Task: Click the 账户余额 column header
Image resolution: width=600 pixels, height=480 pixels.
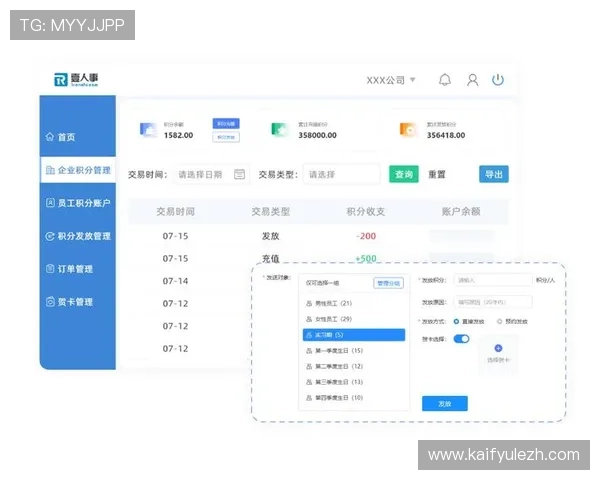Action: 461,211
